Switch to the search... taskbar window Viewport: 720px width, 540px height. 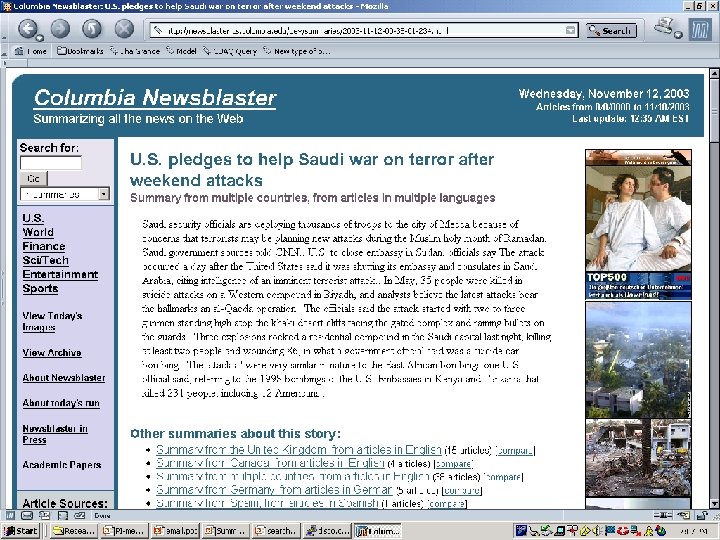[x=276, y=531]
